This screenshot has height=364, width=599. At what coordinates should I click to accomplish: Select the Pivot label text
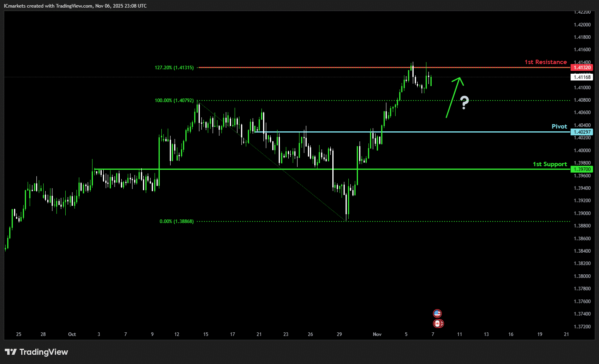(559, 127)
